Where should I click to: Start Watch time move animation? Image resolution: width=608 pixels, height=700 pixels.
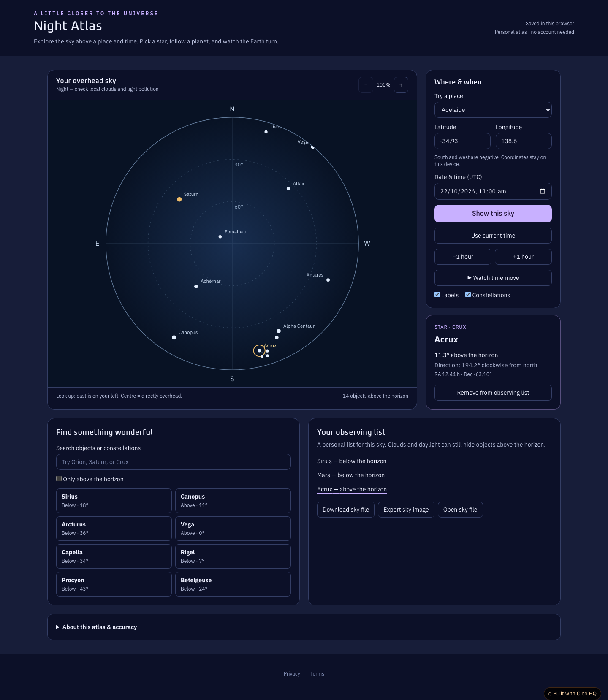[x=493, y=278]
